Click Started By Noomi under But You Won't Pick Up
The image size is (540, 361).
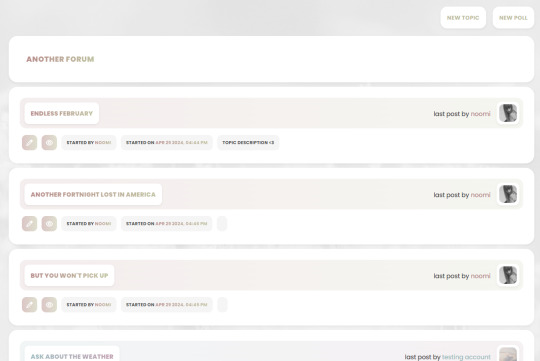[x=89, y=305]
